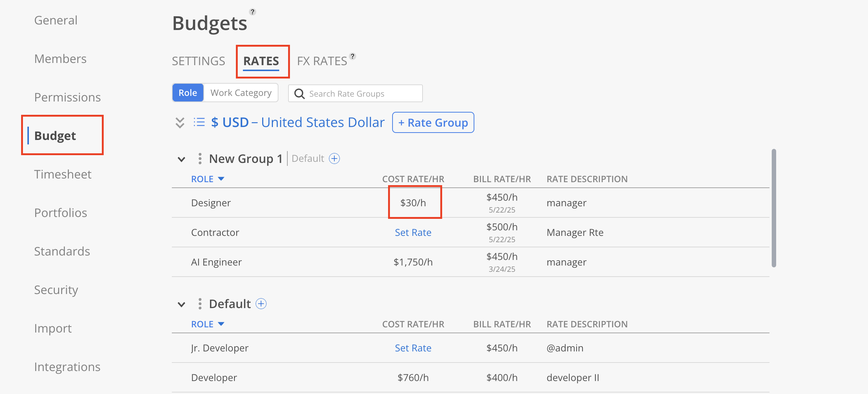
Task: Switch rate view to Work Category
Action: pyautogui.click(x=241, y=93)
